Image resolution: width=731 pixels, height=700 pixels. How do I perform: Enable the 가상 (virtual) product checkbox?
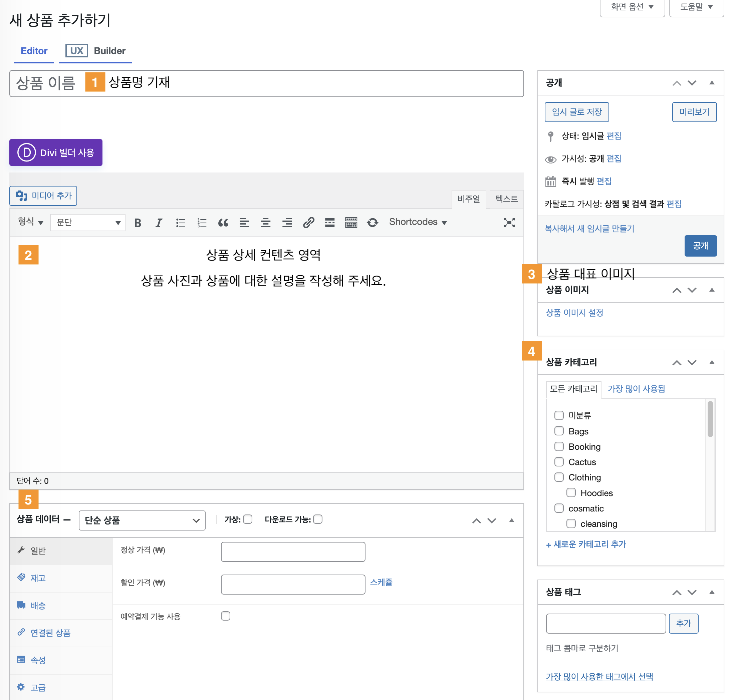248,519
